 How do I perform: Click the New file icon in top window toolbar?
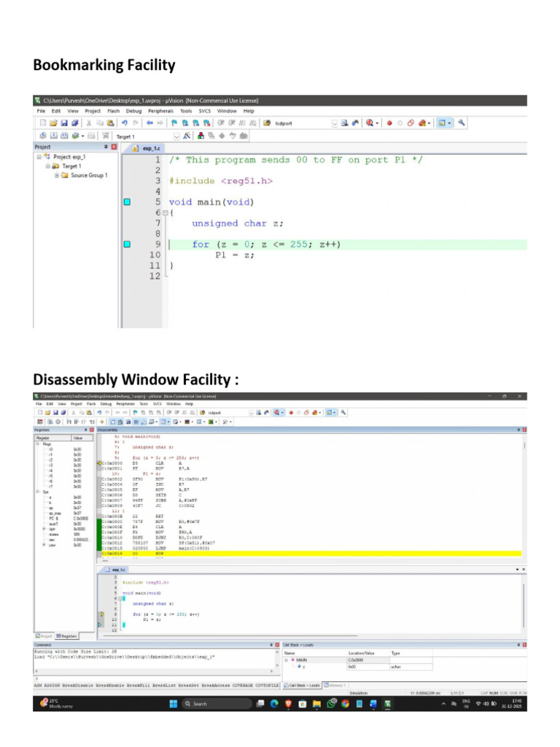coord(43,123)
